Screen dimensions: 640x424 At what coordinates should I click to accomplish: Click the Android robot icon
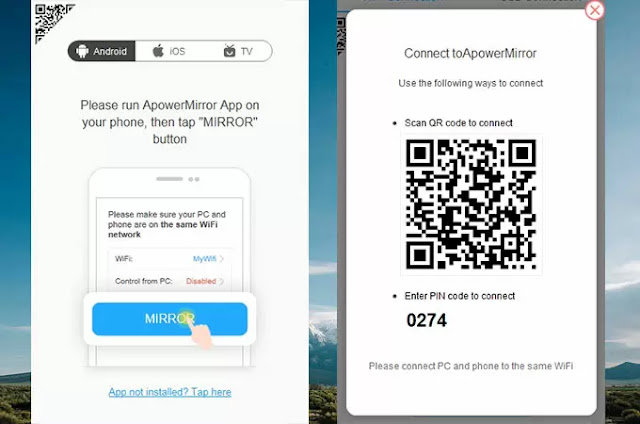click(x=82, y=51)
